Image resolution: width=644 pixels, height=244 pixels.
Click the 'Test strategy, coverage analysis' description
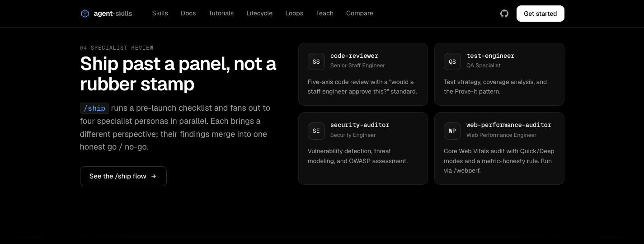[x=495, y=87]
